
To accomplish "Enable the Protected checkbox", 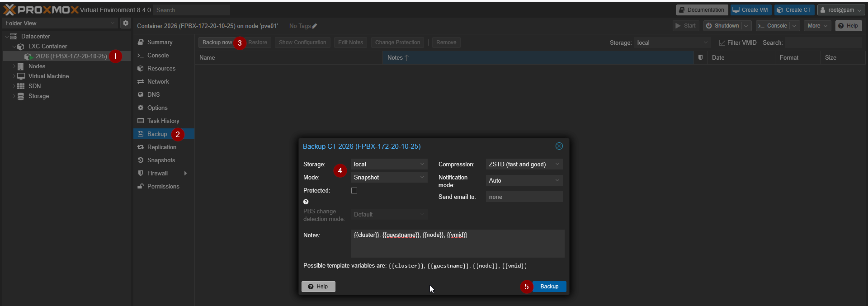I will 354,191.
